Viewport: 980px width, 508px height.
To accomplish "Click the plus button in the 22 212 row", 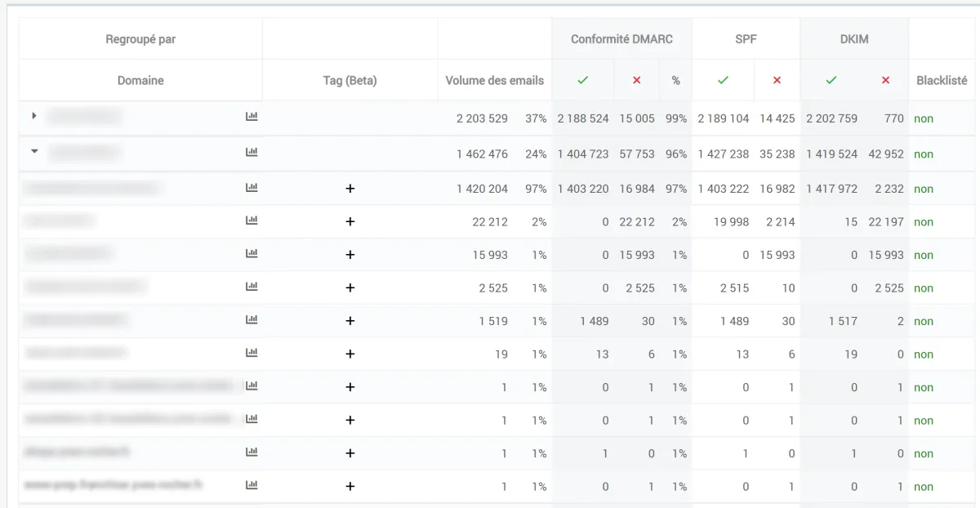I will [x=350, y=221].
